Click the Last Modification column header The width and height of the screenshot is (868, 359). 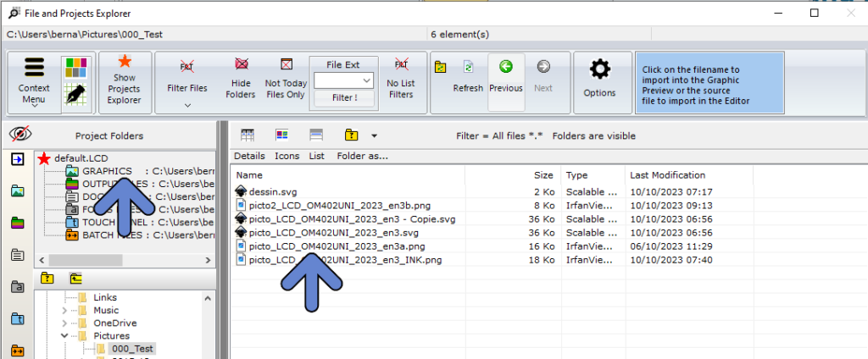pos(667,174)
